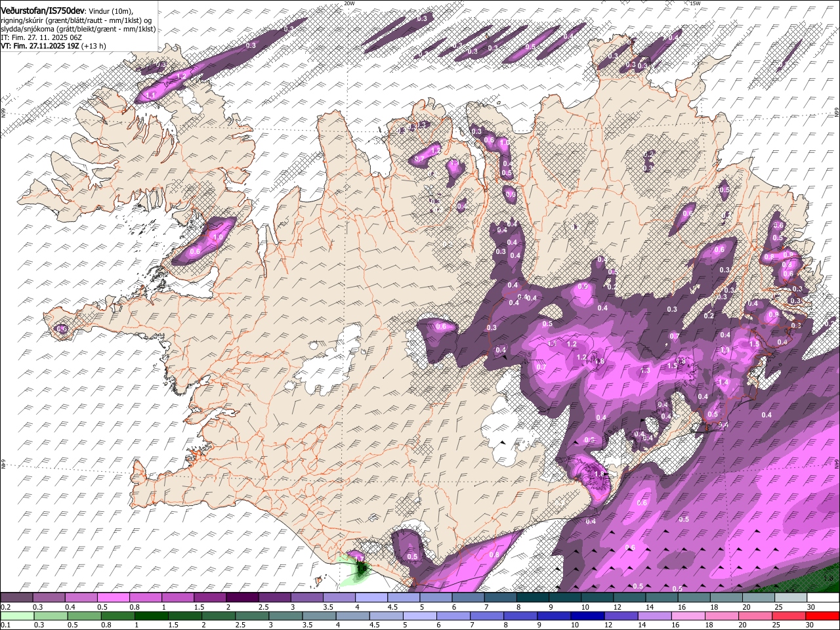Pick lower legend bright red swatch at 30

(x=823, y=616)
